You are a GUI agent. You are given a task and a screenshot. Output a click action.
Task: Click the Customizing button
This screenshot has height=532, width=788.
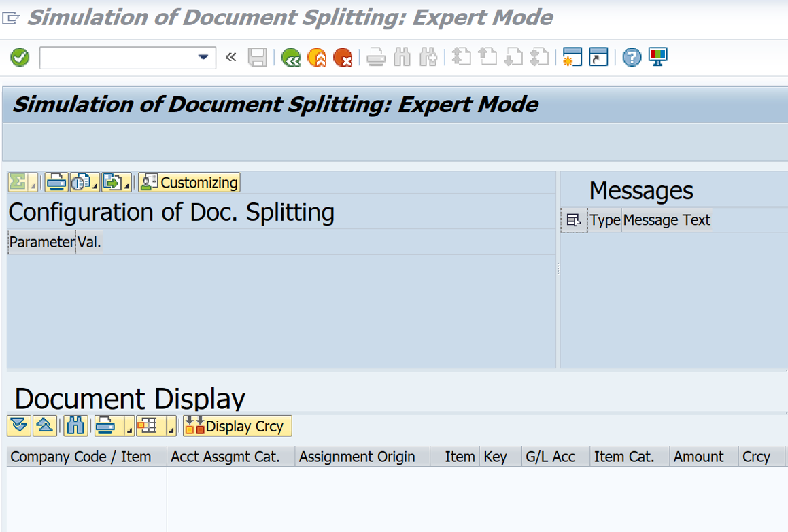(190, 182)
